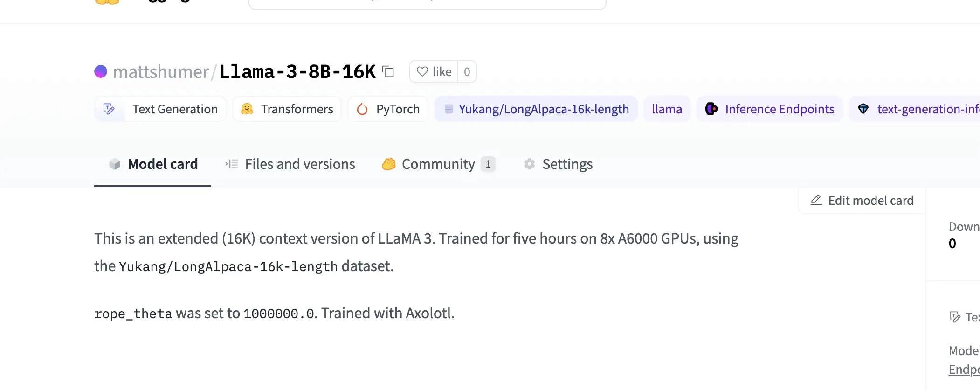Click the Inference Endpoints logo icon
The image size is (980, 391).
pyautogui.click(x=711, y=109)
